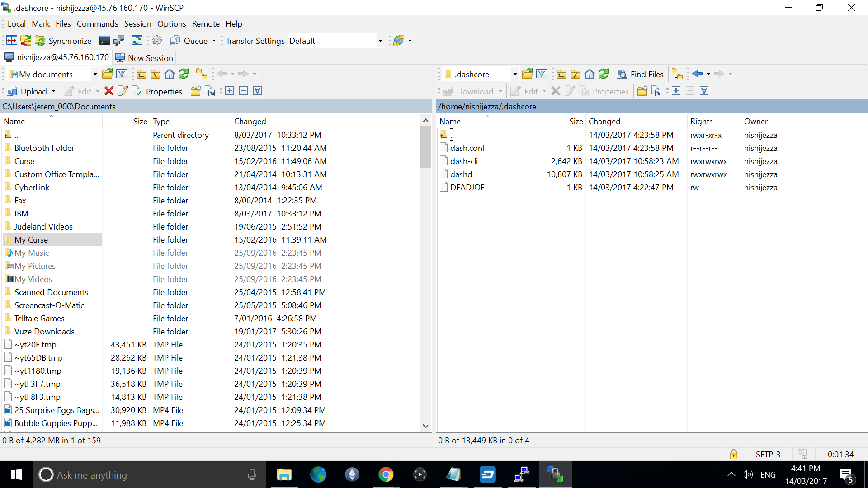
Task: Click the remote Home directory icon
Action: [x=590, y=74]
